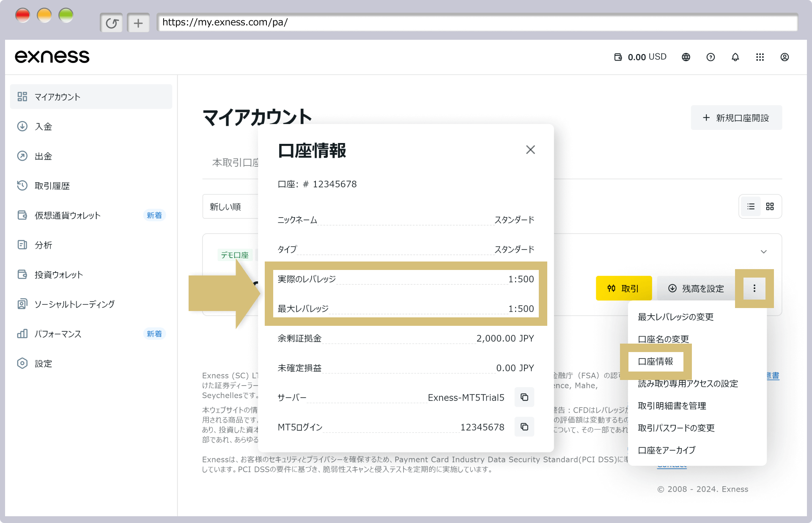Click the 1:500 実際のレバレッジ value
The width and height of the screenshot is (812, 523).
pos(521,279)
